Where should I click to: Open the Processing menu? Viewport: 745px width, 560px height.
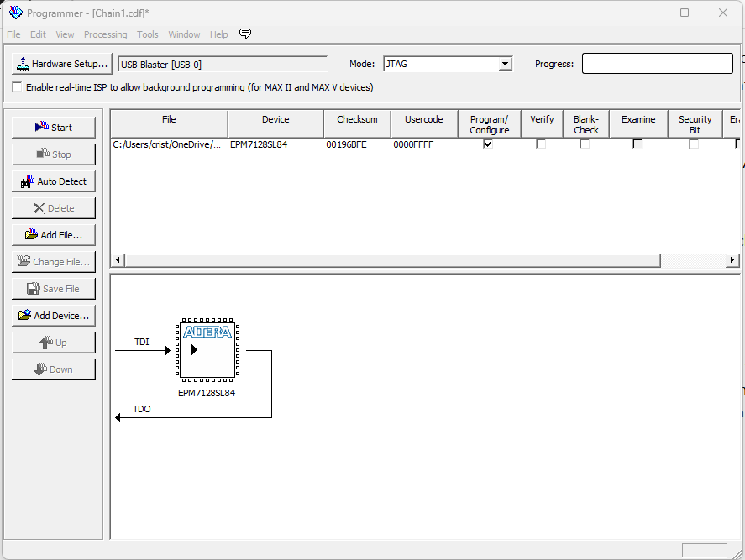coord(105,34)
